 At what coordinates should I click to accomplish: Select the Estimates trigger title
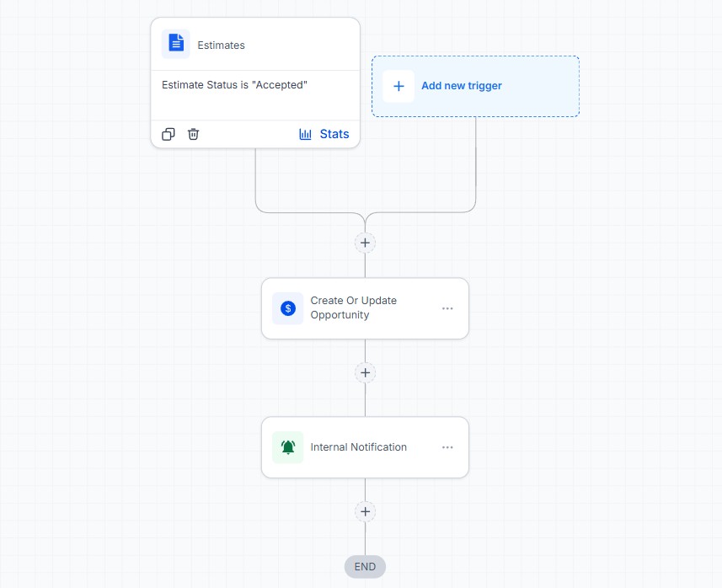coord(221,45)
